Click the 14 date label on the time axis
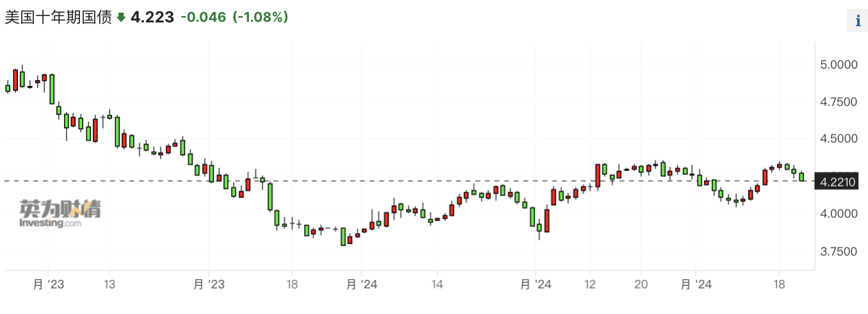 pyautogui.click(x=437, y=284)
